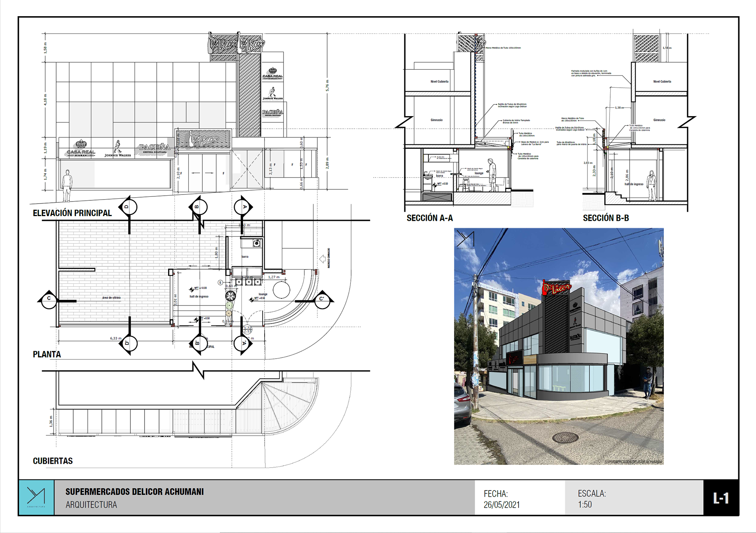Click the left section marker C

(49, 300)
